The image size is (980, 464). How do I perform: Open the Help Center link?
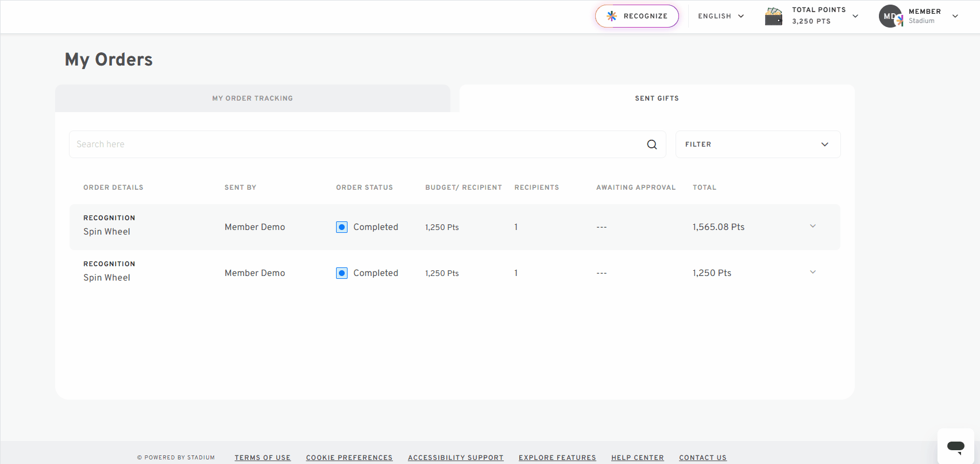638,458
